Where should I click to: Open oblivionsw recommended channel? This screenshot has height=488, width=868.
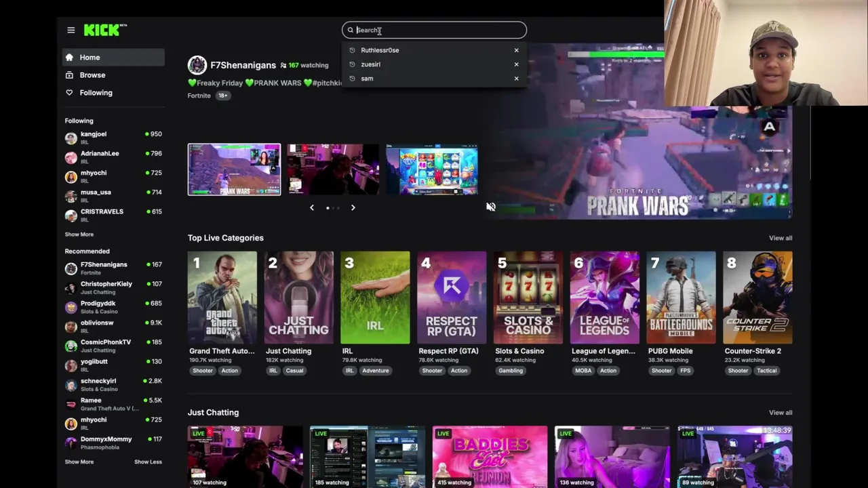113,326
